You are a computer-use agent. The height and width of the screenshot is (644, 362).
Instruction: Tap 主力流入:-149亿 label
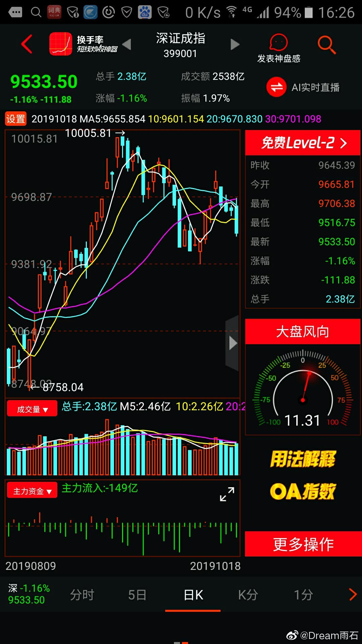pyautogui.click(x=100, y=488)
